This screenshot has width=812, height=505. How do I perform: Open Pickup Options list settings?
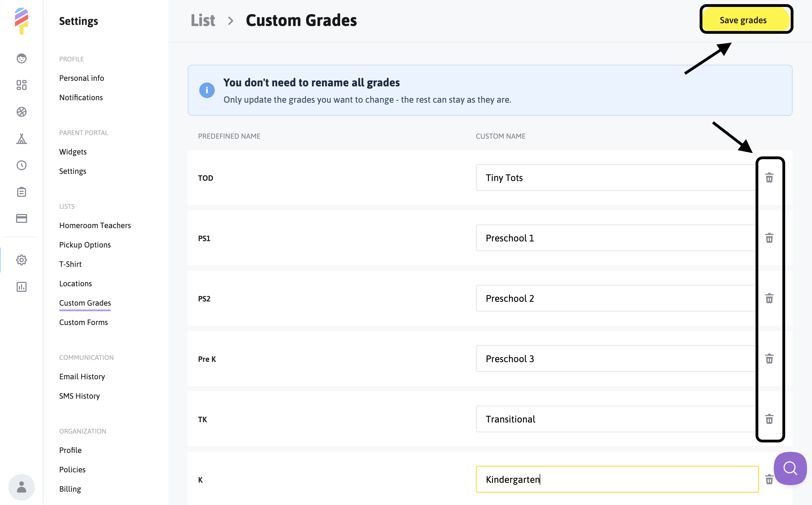pyautogui.click(x=85, y=245)
